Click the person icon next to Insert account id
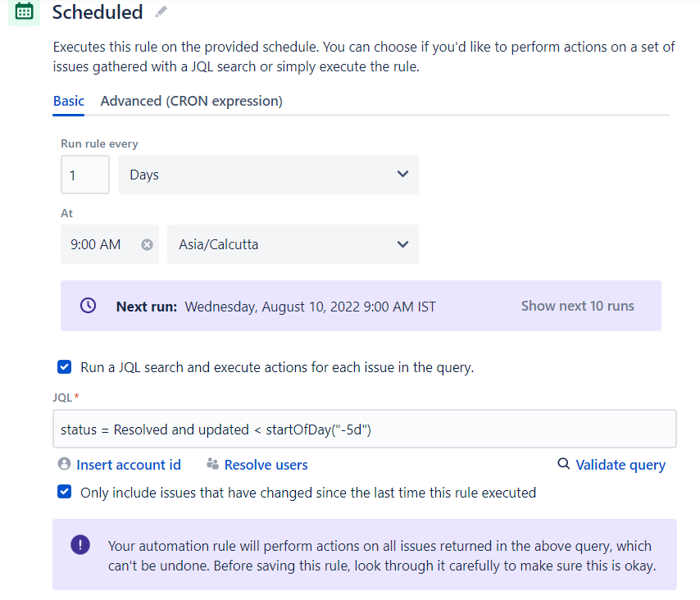The height and width of the screenshot is (600, 700). (64, 463)
